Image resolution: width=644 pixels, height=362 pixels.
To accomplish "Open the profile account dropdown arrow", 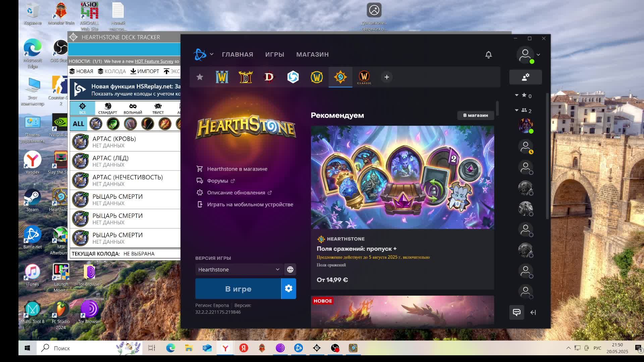I will click(538, 55).
